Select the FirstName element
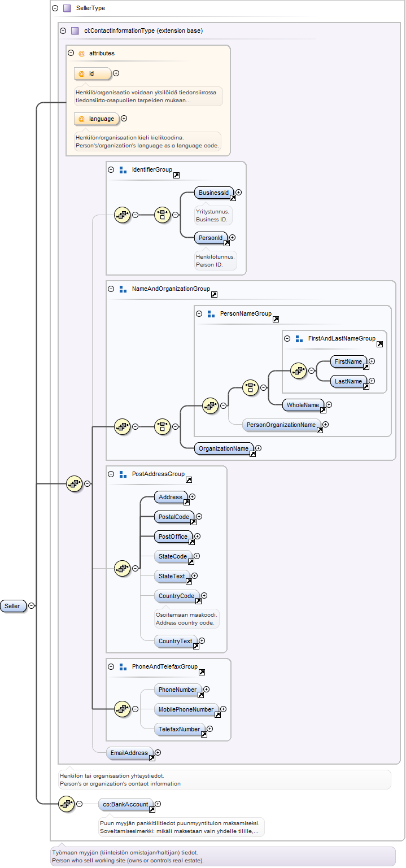Screen dimensions: 406x868 point(349,361)
